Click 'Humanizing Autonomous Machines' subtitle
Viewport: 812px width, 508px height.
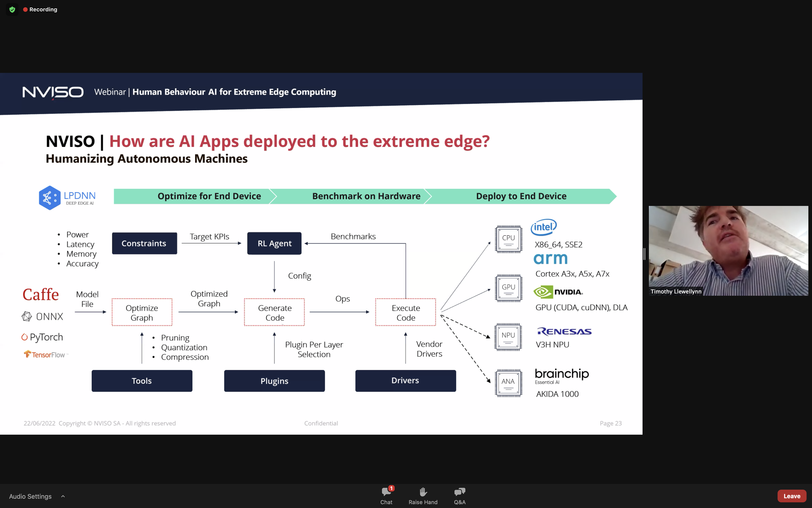tap(147, 159)
